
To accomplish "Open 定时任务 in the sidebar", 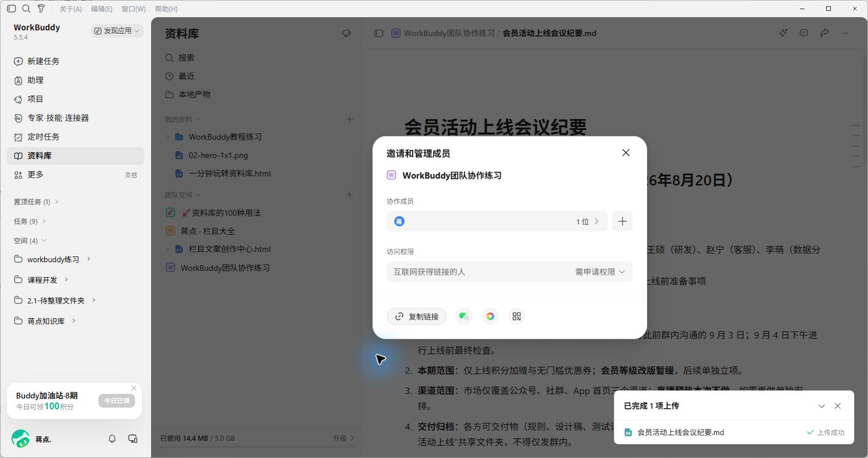I will [x=76, y=137].
